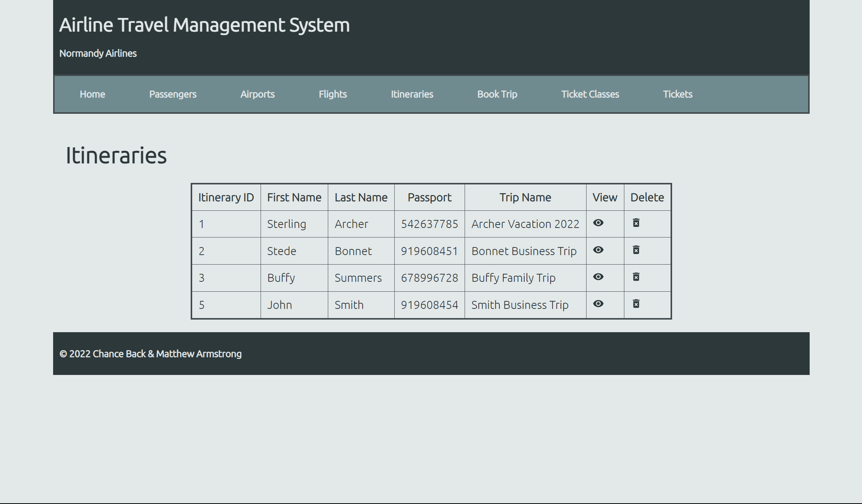Screen dimensions: 862x504
Task: Open the Tickets page
Action: (x=677, y=94)
